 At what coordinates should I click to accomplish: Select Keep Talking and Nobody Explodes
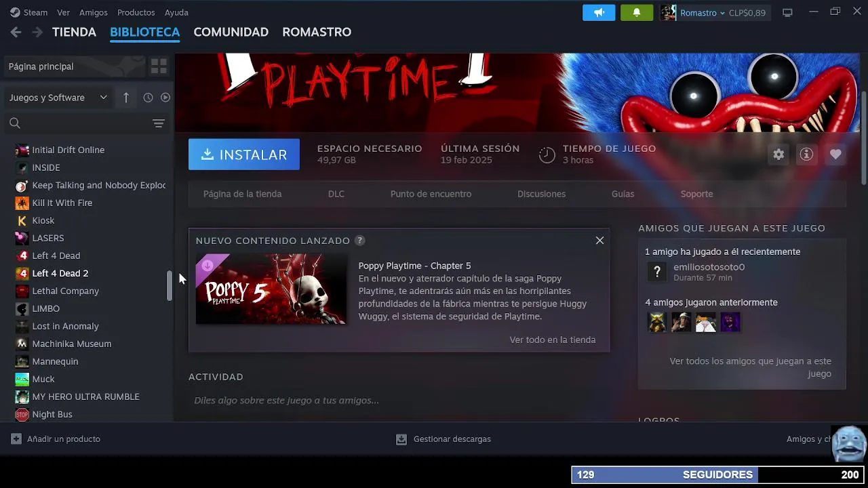[90, 185]
